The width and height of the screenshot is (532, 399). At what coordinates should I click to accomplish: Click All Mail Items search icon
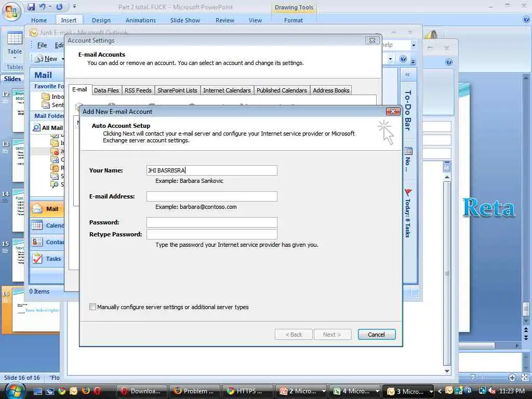(x=36, y=128)
